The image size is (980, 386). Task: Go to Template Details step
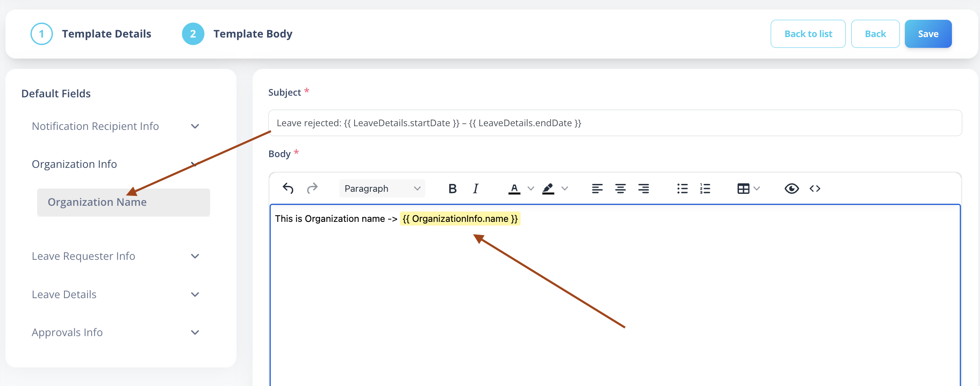[x=107, y=34]
